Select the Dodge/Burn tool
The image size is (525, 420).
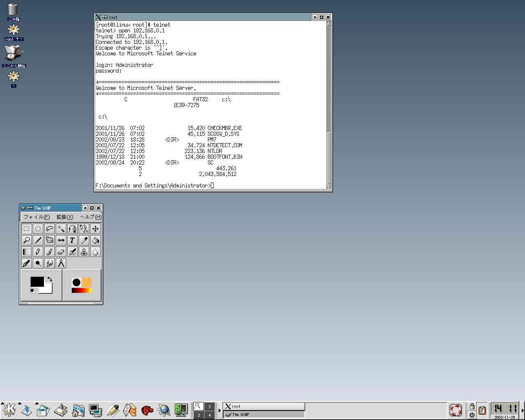coord(38,263)
